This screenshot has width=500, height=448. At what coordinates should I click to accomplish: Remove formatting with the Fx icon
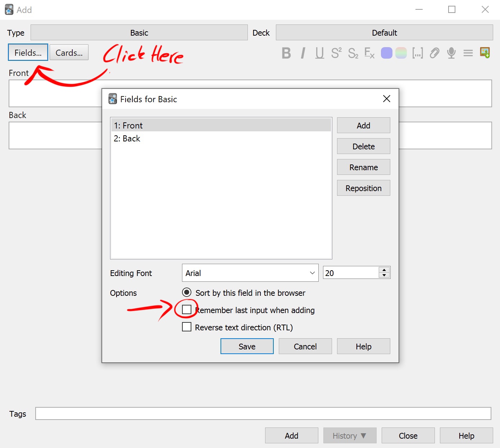click(x=369, y=53)
